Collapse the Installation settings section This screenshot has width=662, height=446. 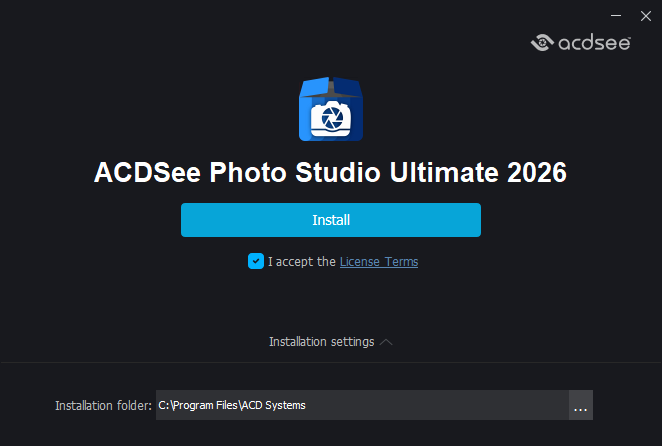pos(321,342)
